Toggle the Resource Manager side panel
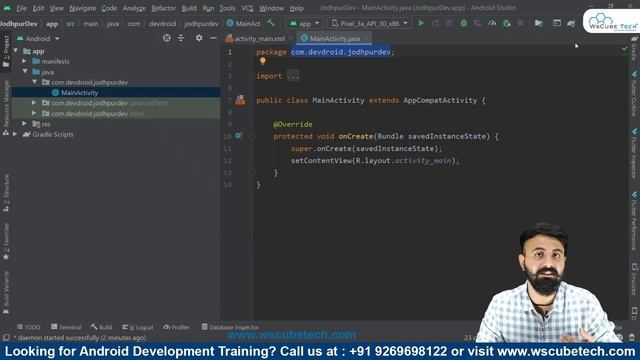Viewport: 640px width, 360px height. click(x=6, y=107)
